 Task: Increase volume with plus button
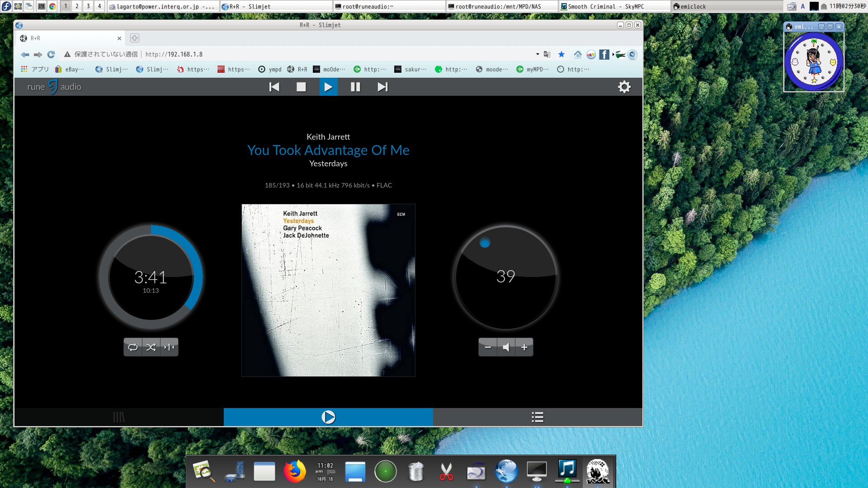click(524, 347)
